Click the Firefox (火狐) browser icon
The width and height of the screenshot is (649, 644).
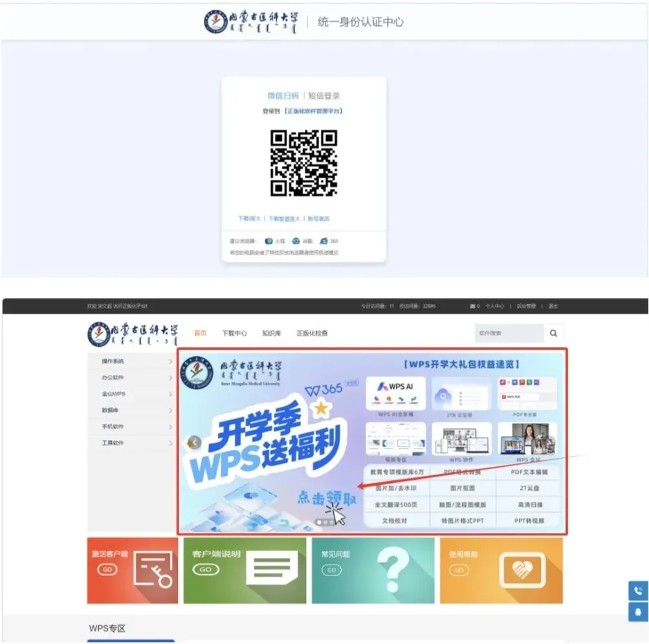point(269,241)
